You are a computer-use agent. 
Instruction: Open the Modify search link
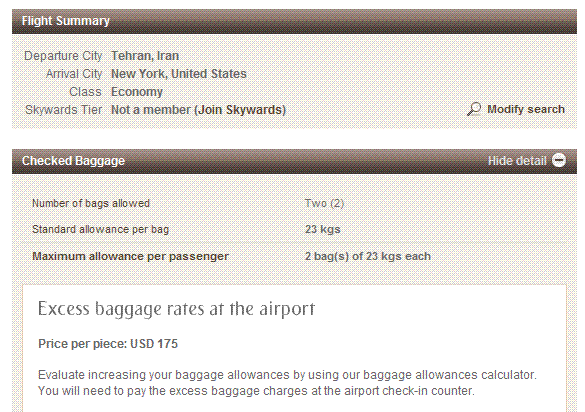coord(526,109)
